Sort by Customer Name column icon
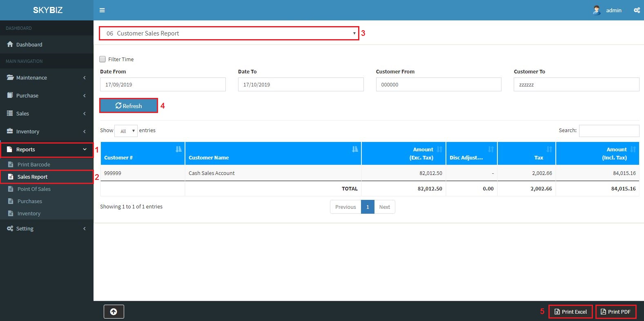 pos(355,149)
